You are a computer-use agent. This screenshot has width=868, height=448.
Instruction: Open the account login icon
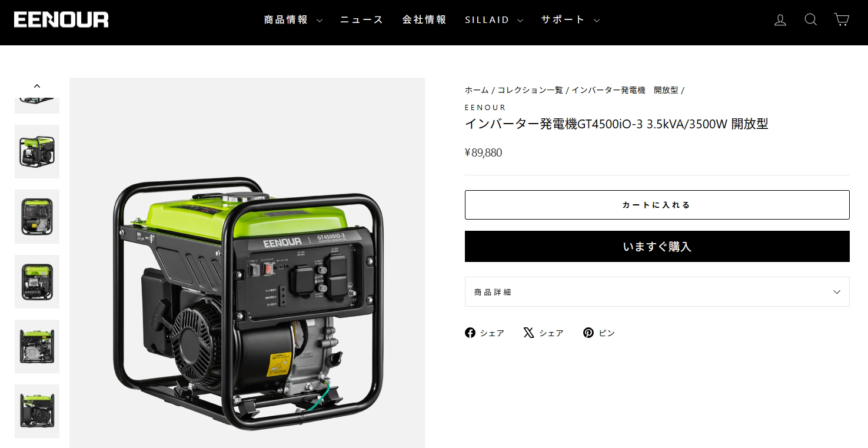[780, 20]
